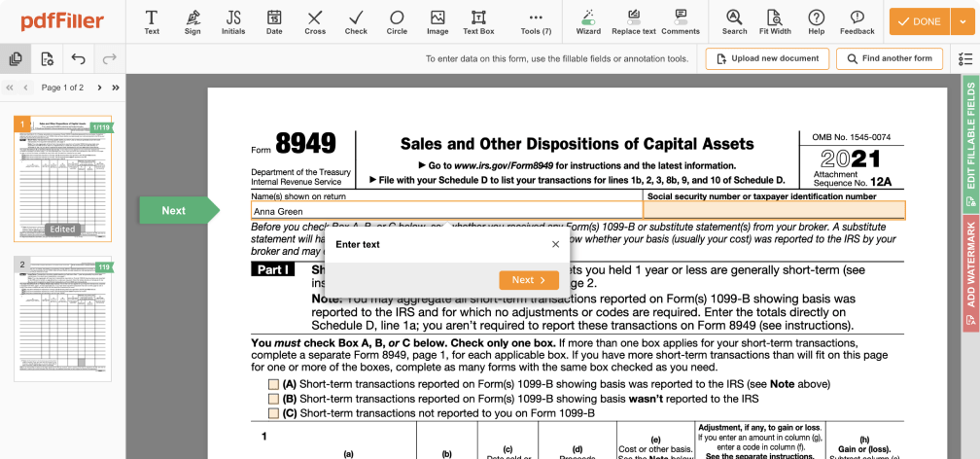
Task: Select page 2 thumbnail
Action: pyautogui.click(x=62, y=319)
